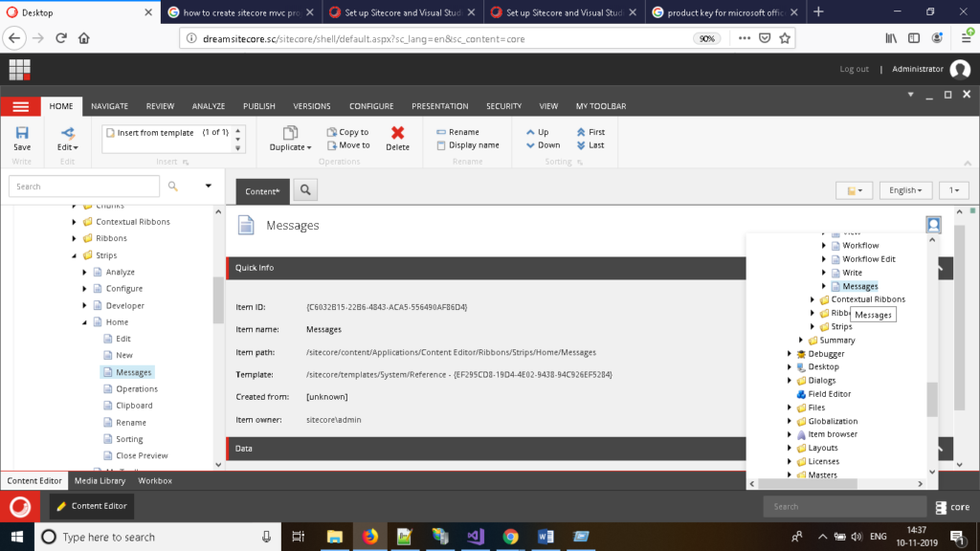Open the PUBLISH ribbon tab
This screenshot has width=980, height=551.
click(x=258, y=106)
